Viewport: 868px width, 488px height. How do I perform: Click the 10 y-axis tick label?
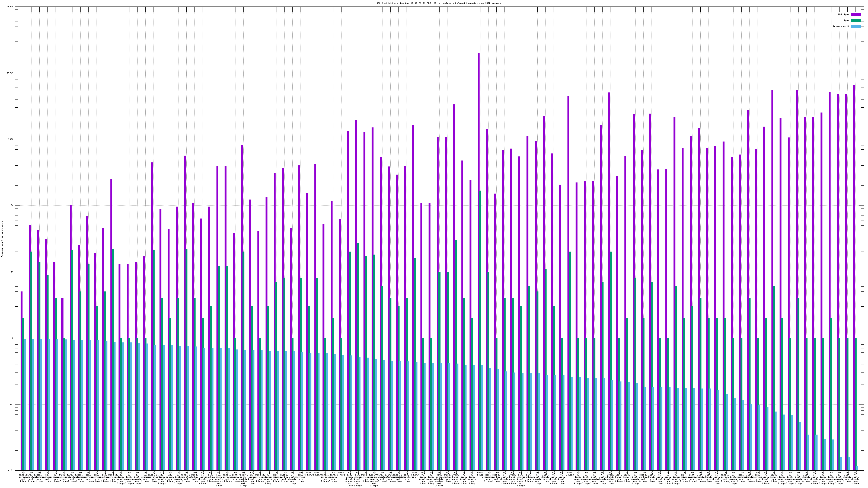[12, 272]
